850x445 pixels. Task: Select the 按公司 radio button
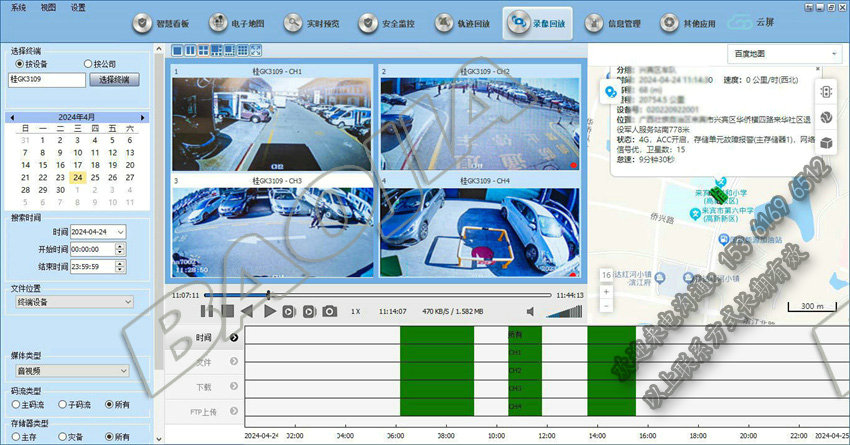(88, 63)
